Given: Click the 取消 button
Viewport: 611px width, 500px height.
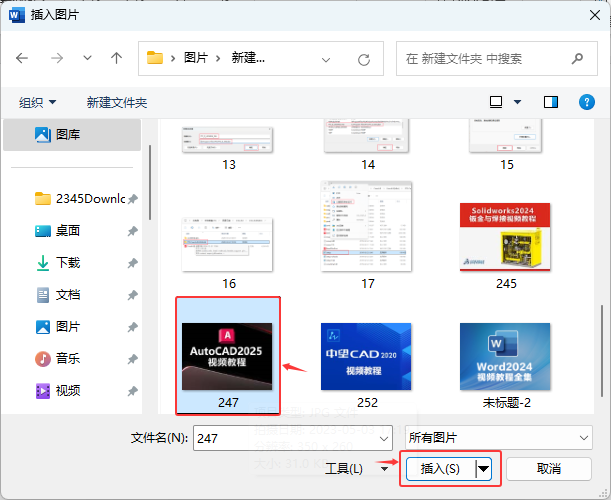Looking at the screenshot, I should tap(549, 468).
